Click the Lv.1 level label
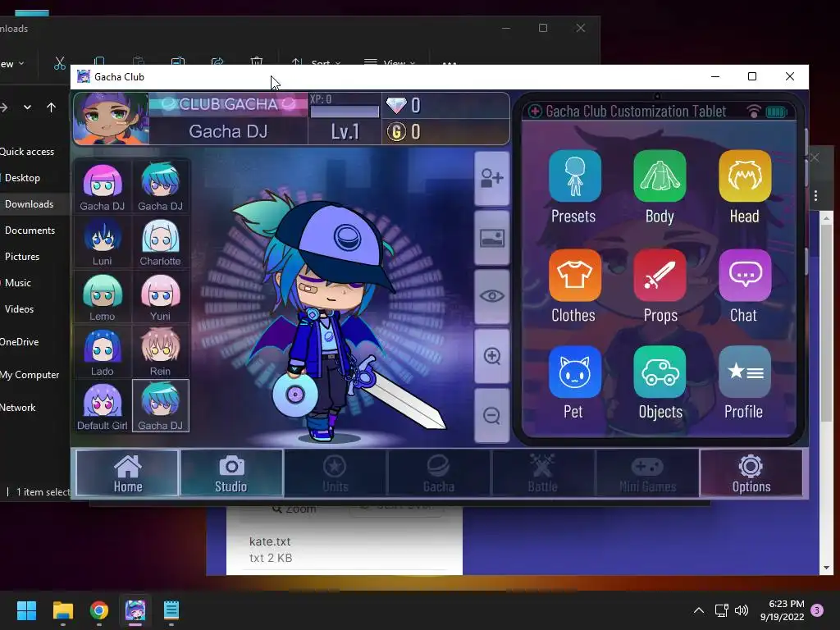 pyautogui.click(x=345, y=132)
